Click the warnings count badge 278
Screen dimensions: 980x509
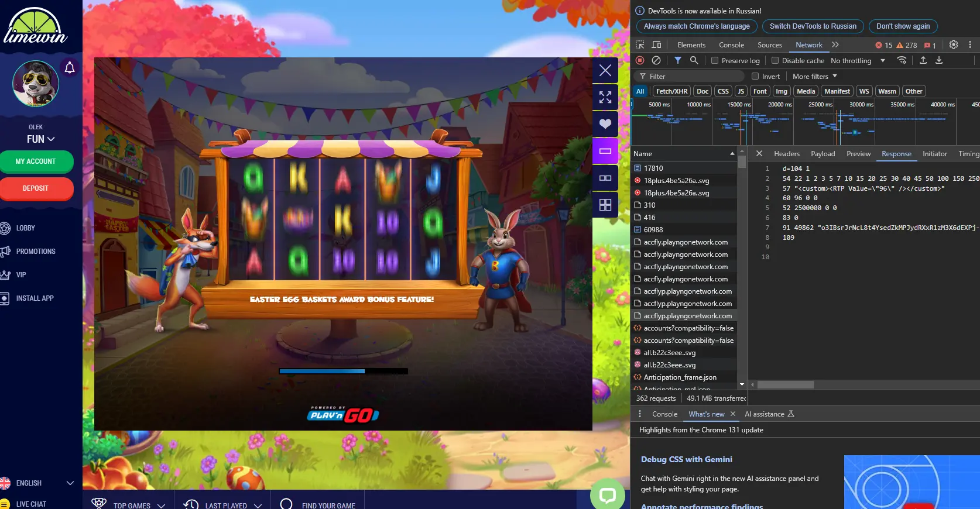coord(907,45)
